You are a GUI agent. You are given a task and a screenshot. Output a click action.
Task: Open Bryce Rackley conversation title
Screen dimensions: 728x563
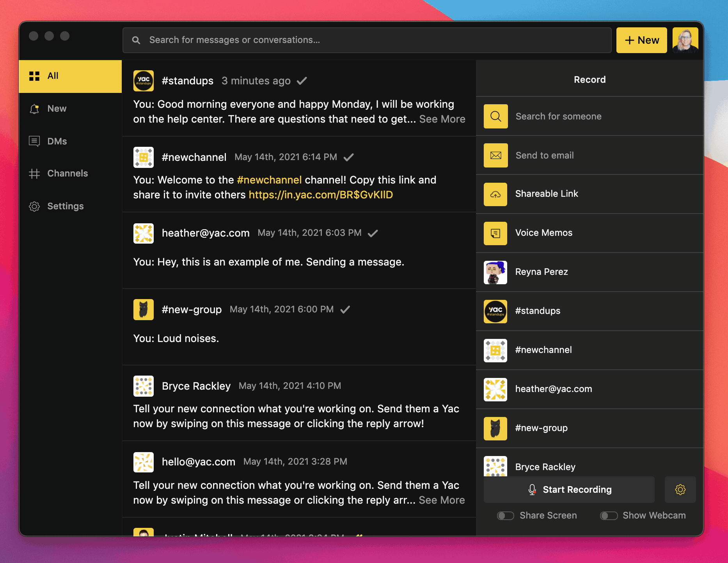[x=196, y=386]
